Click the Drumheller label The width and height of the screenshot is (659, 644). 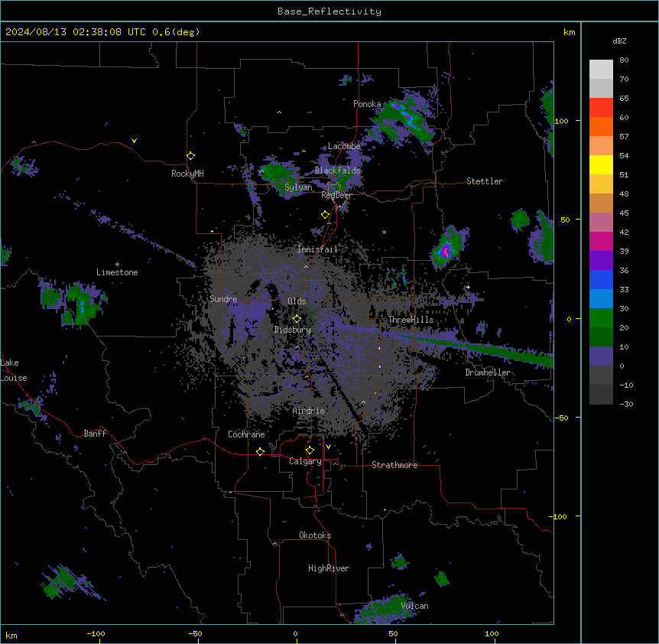point(488,372)
